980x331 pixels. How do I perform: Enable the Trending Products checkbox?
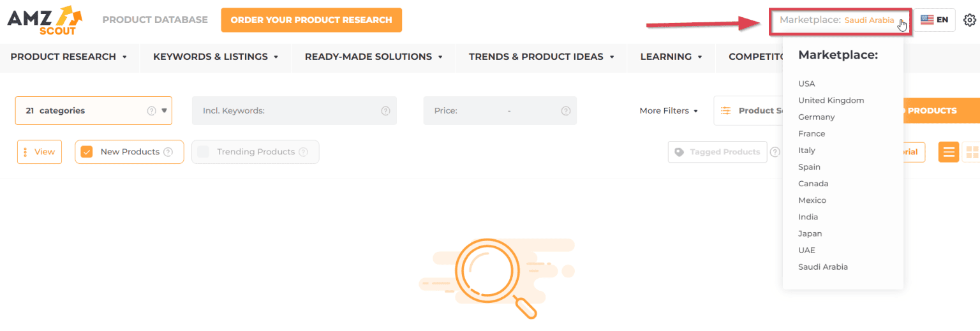click(203, 152)
